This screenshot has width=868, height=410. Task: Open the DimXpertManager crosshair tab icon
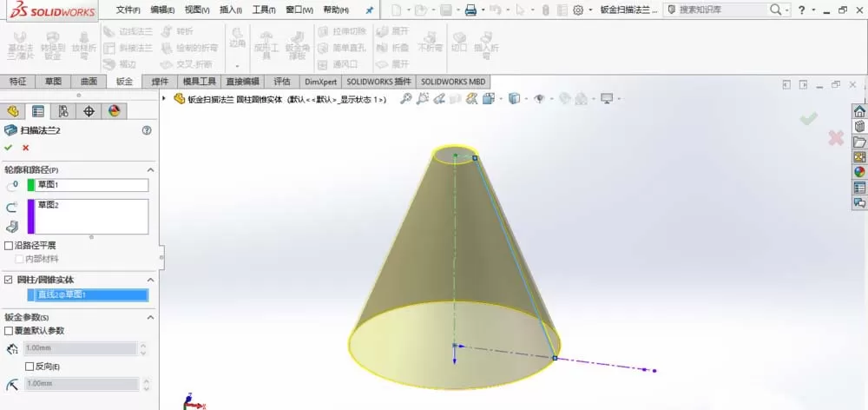(89, 111)
